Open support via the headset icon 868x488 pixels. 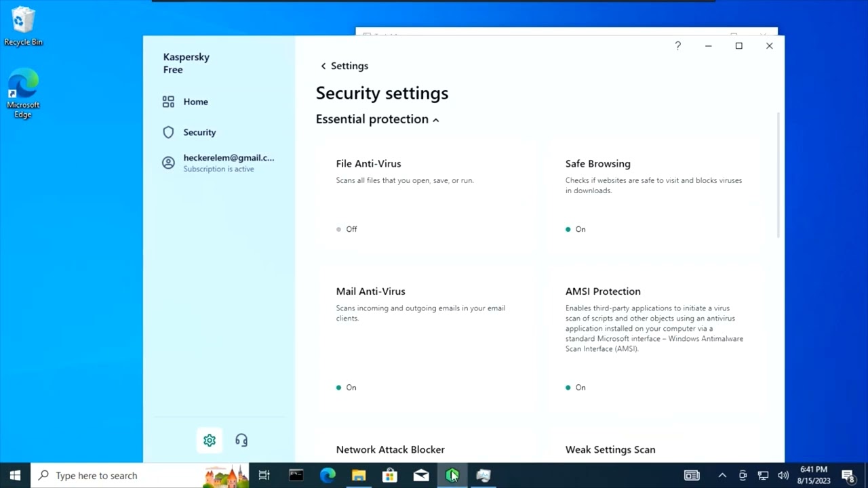[x=241, y=441]
